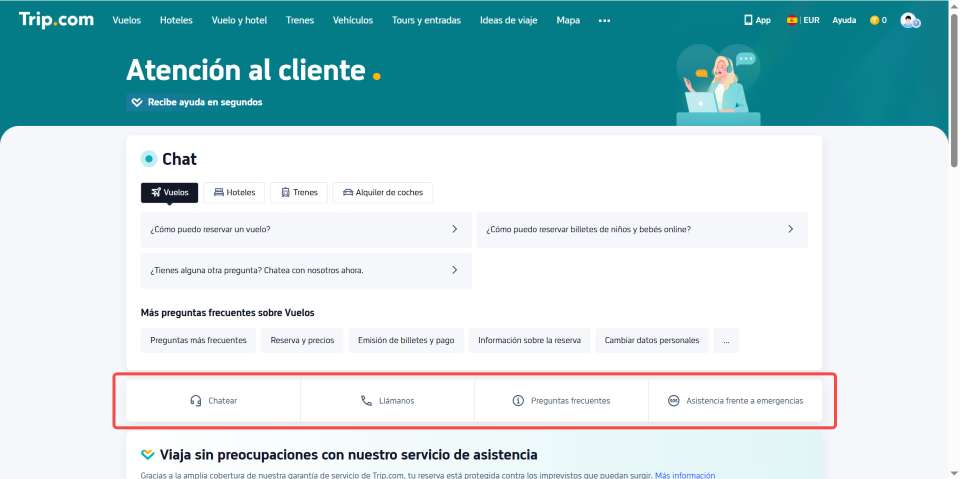Open the more navigation options menu
This screenshot has height=479, width=960.
[604, 20]
